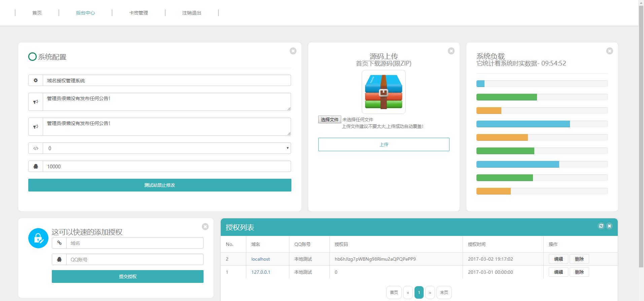Open the localhost domain link
Screen dimensions: 644x301
260,259
